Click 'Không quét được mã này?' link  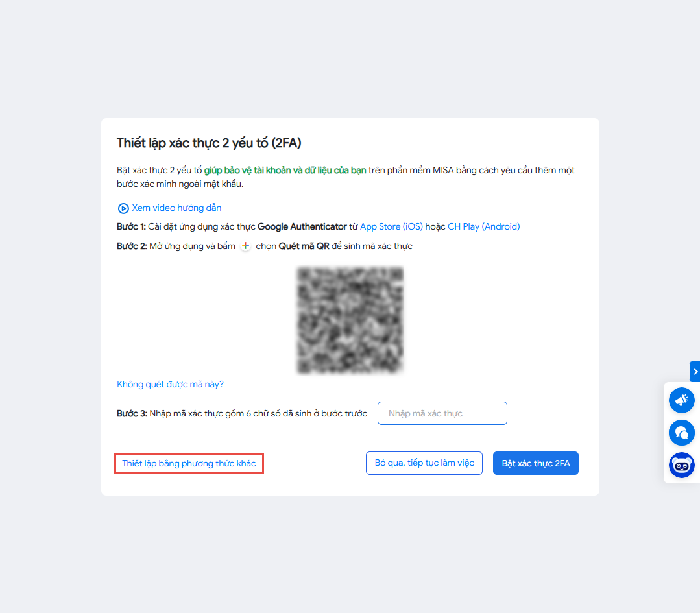tap(170, 384)
